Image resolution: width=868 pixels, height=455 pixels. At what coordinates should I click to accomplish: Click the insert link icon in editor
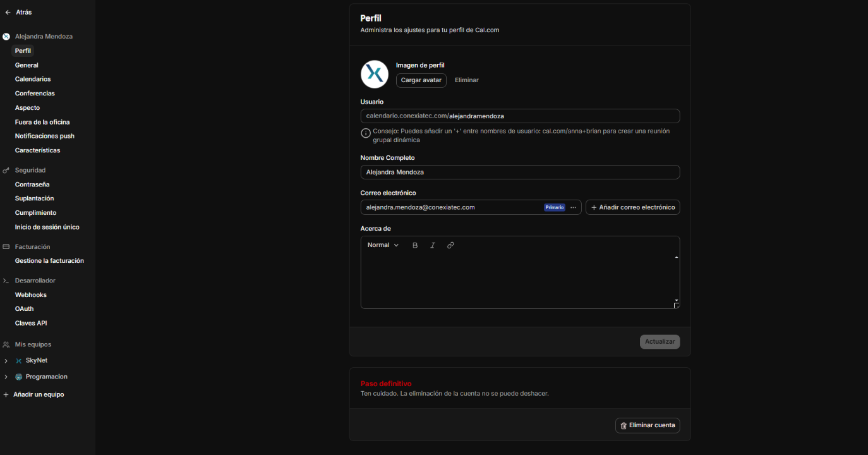pyautogui.click(x=450, y=245)
